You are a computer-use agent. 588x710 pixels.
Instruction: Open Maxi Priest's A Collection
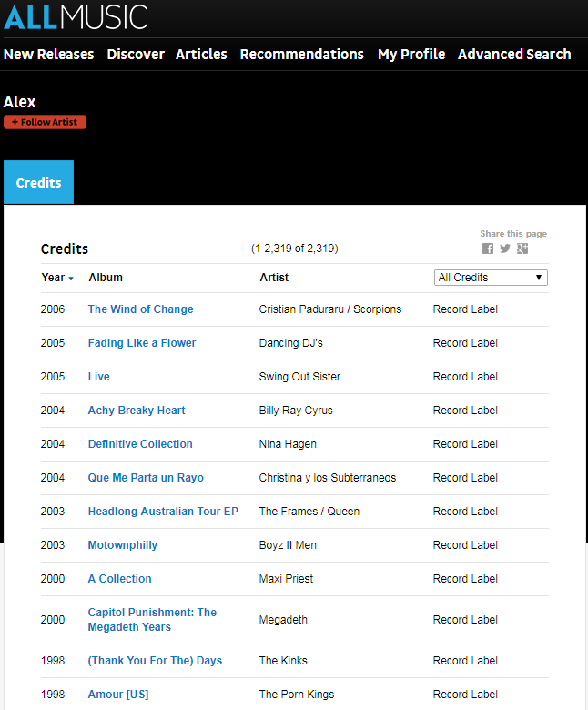[119, 579]
